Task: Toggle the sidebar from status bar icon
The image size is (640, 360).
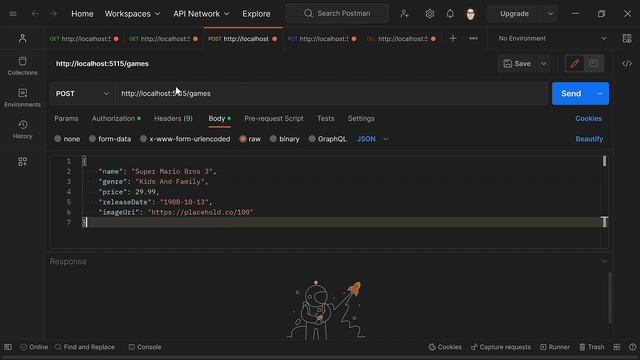Action: click(x=8, y=347)
